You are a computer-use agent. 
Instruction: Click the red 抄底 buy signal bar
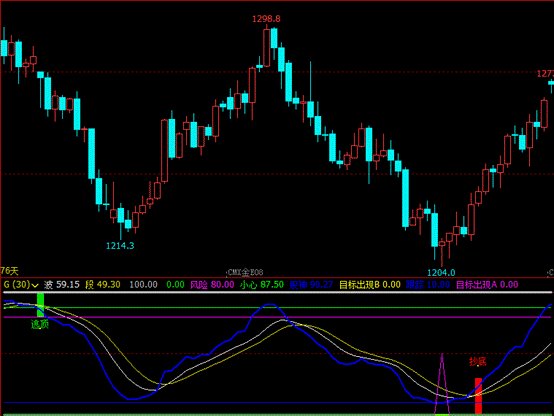click(478, 396)
